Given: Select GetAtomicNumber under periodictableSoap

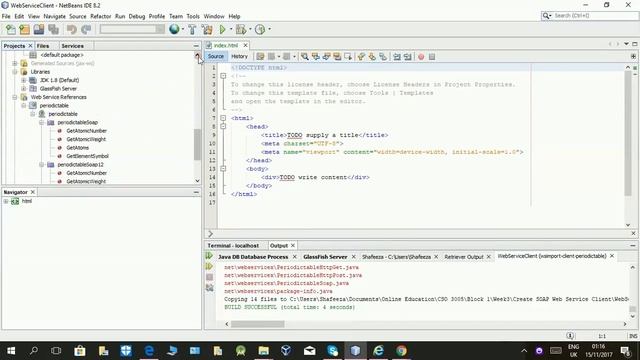Looking at the screenshot, I should coord(87,131).
